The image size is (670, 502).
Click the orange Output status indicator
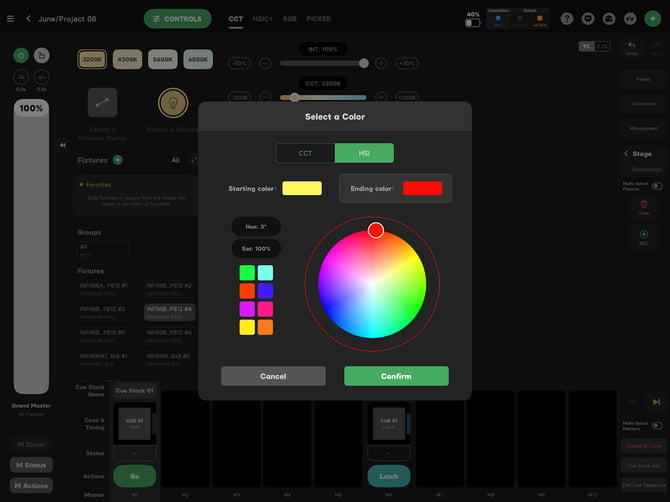tap(539, 18)
